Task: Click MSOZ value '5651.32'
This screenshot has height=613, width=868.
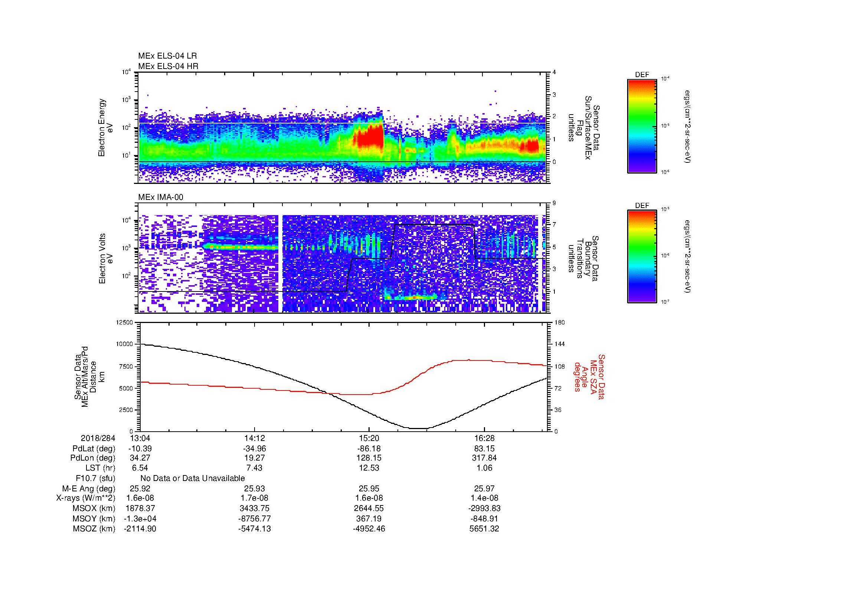Action: click(484, 529)
